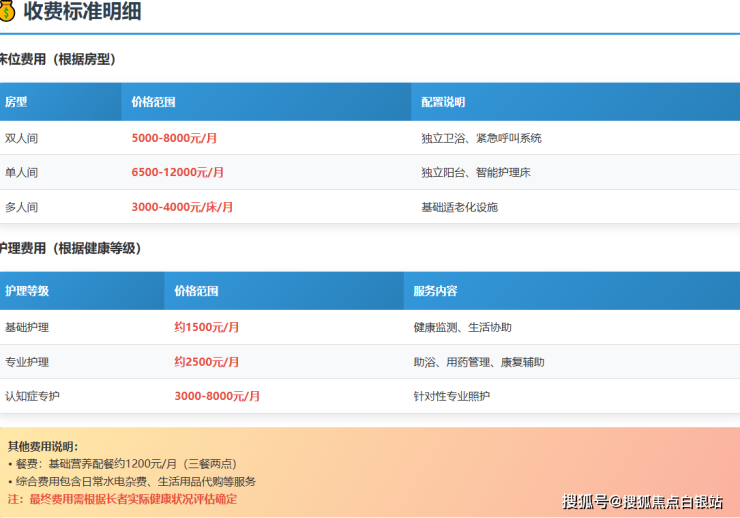Click the 配置说明 column header
The width and height of the screenshot is (740, 518).
443,102
